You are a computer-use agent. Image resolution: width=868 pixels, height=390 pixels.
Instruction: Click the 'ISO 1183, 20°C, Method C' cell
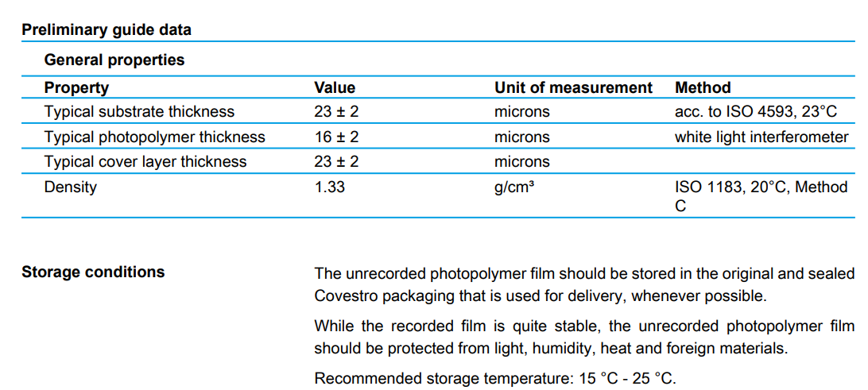(761, 195)
